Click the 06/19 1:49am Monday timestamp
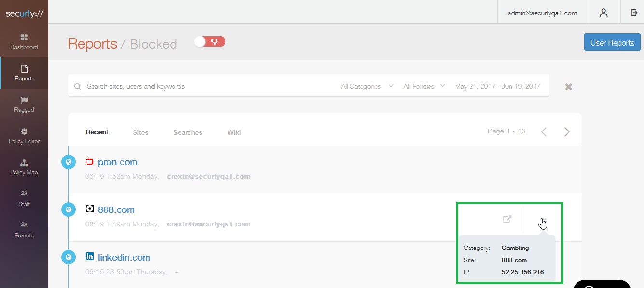This screenshot has width=644, height=288. 122,224
